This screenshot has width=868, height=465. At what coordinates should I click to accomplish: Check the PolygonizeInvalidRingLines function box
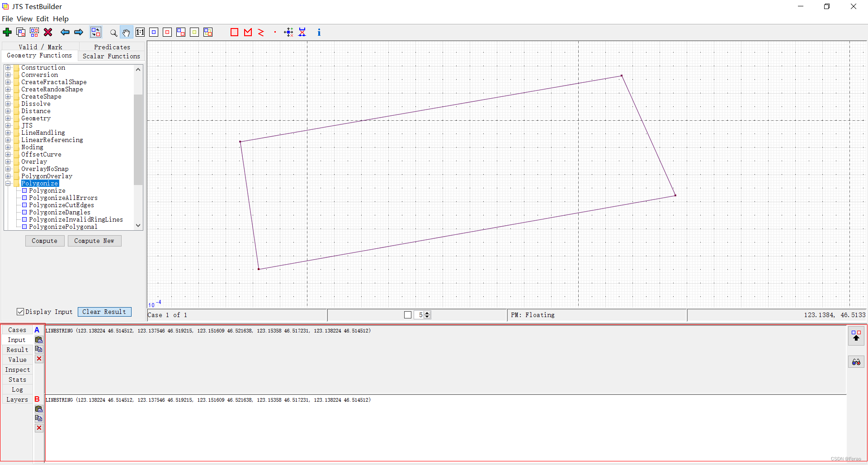click(25, 219)
